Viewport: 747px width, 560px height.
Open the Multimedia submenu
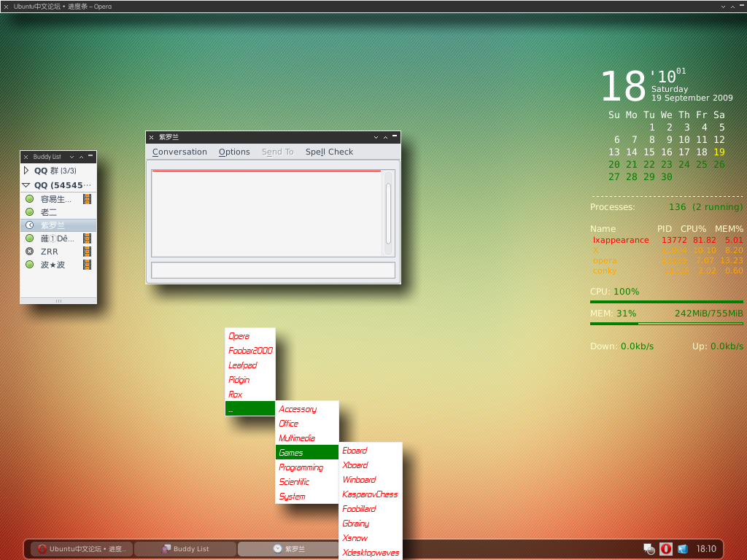tap(307, 438)
